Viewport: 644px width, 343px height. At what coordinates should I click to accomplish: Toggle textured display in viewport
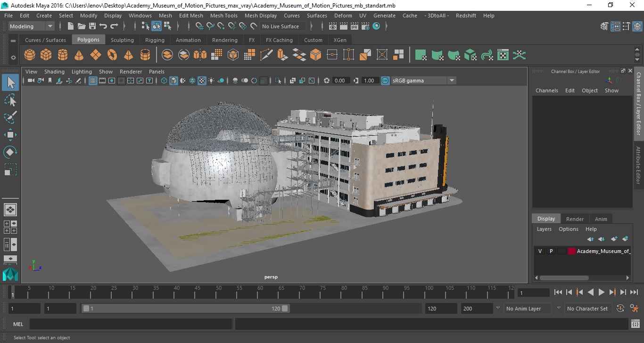[202, 81]
